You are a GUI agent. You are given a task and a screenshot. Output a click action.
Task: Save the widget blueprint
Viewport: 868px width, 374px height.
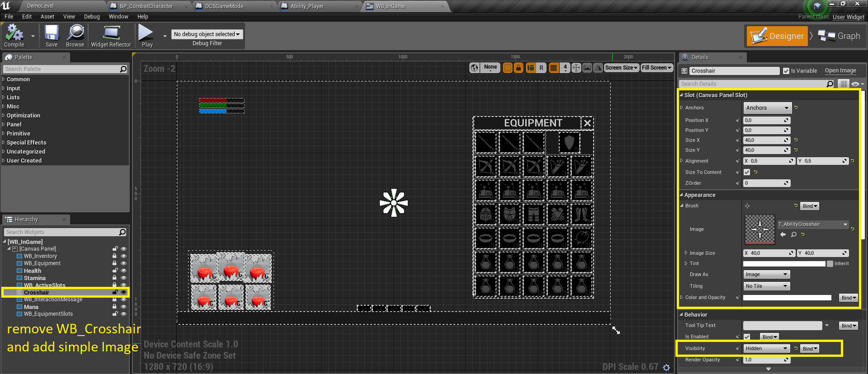[x=52, y=35]
